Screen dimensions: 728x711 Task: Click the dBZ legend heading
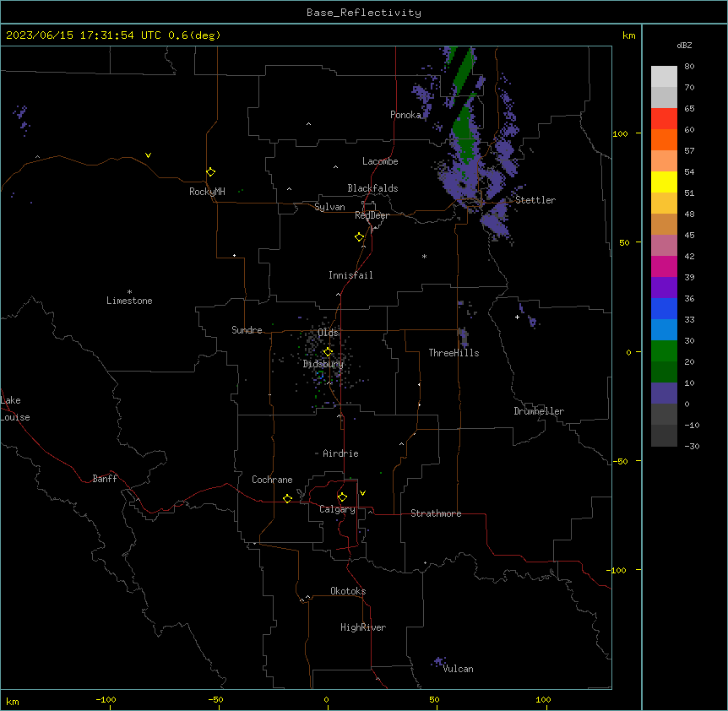(x=684, y=46)
